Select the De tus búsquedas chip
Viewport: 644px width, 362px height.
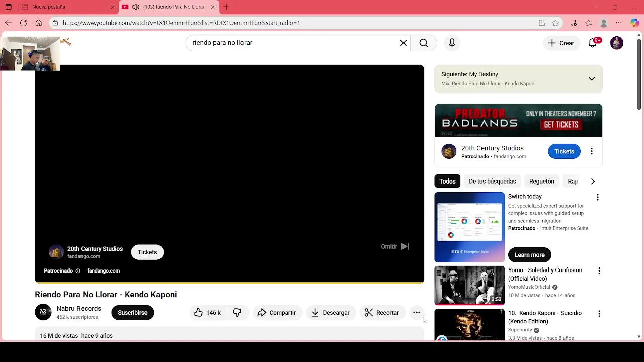click(492, 181)
